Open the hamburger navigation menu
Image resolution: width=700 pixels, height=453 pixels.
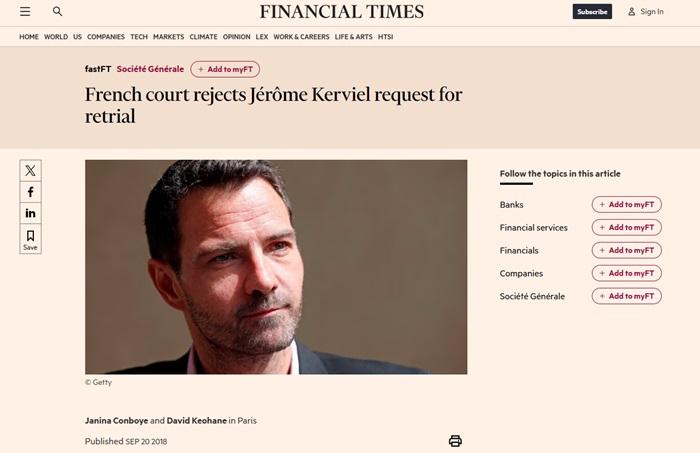[25, 12]
